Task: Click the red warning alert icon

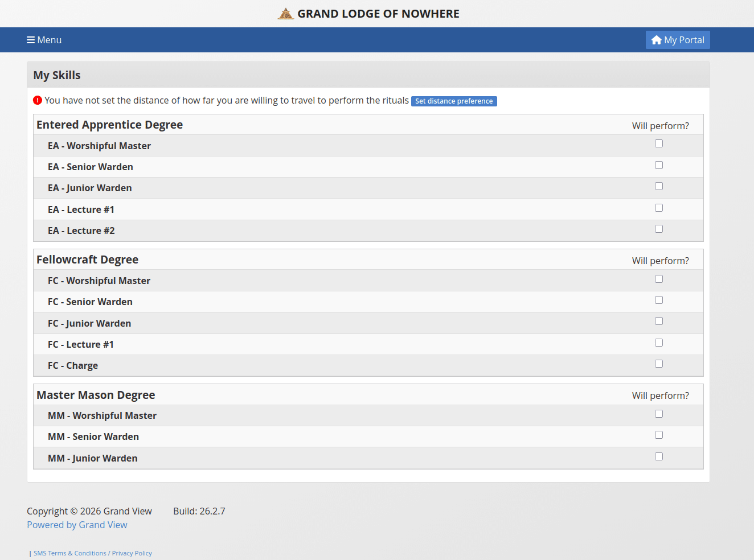Action: (38, 100)
